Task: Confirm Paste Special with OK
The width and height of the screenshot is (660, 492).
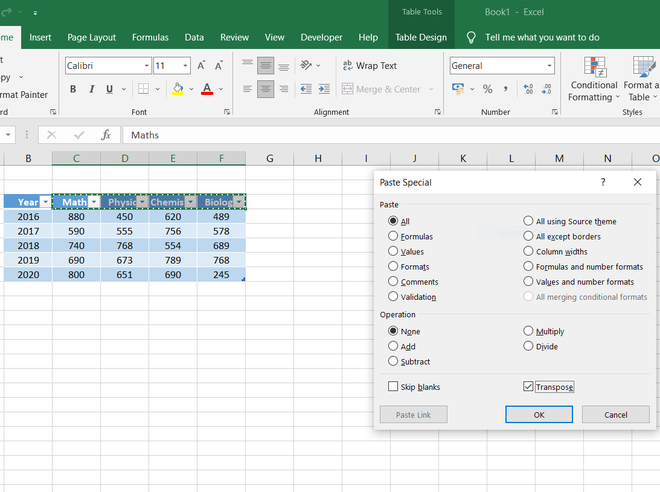Action: [539, 414]
